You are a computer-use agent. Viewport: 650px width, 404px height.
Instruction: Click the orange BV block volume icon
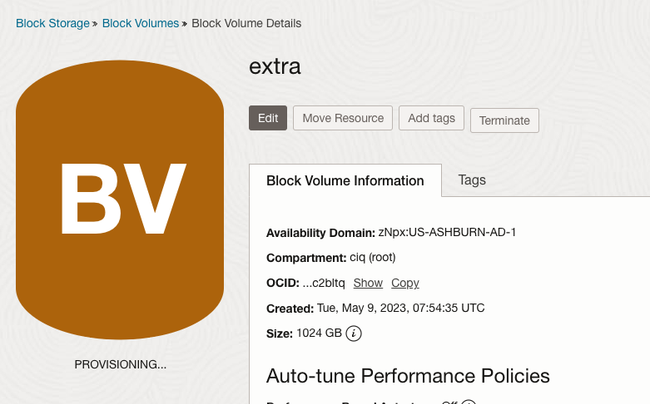tap(120, 200)
